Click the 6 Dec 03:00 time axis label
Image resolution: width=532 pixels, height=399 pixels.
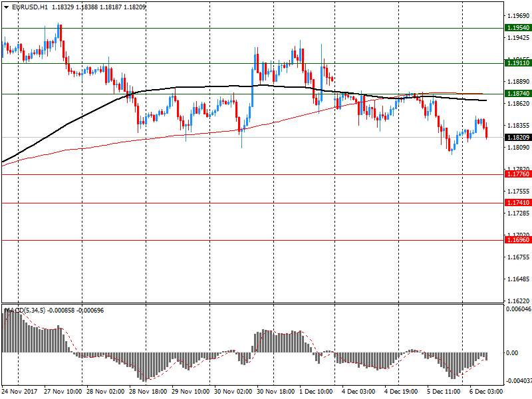[x=486, y=392]
